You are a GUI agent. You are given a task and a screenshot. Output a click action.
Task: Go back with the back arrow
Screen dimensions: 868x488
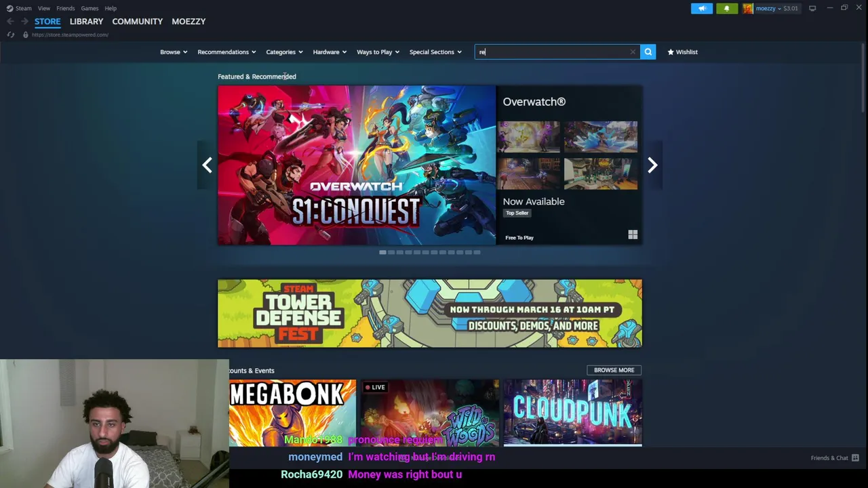[x=10, y=21]
